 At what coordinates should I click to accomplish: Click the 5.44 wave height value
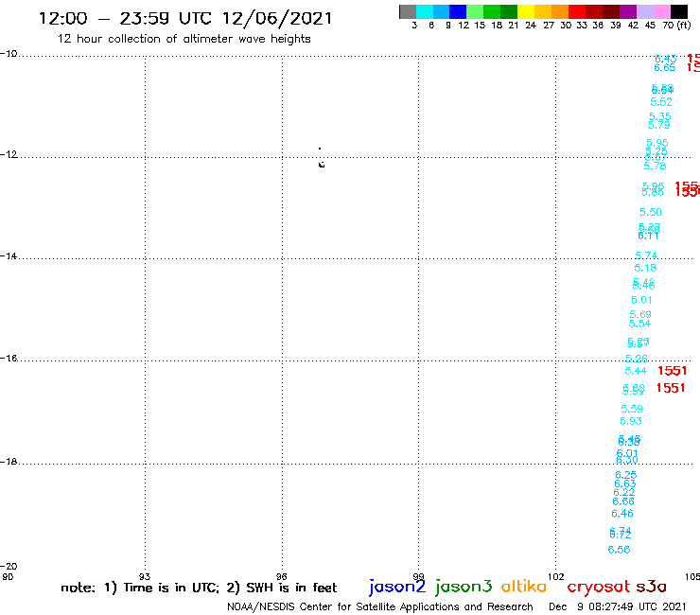pyautogui.click(x=636, y=371)
